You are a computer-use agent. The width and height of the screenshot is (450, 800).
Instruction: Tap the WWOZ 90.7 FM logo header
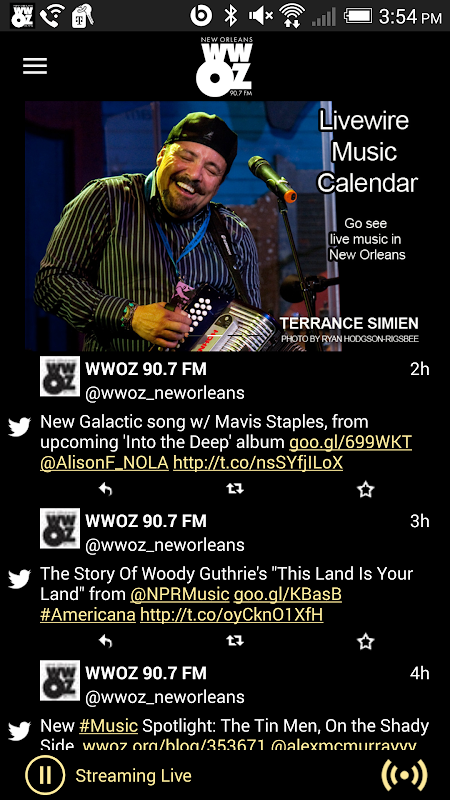tap(224, 67)
